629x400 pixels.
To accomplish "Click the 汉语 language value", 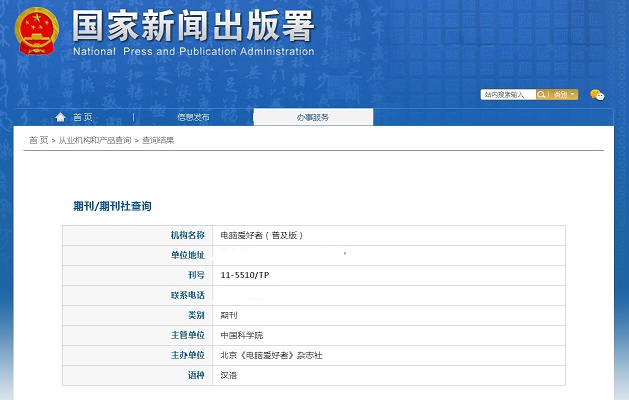I will [x=229, y=375].
